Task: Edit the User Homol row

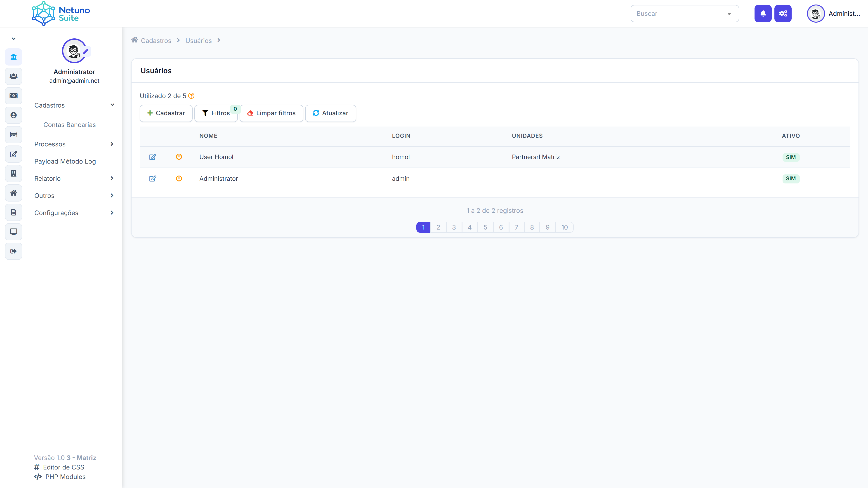Action: pyautogui.click(x=153, y=157)
